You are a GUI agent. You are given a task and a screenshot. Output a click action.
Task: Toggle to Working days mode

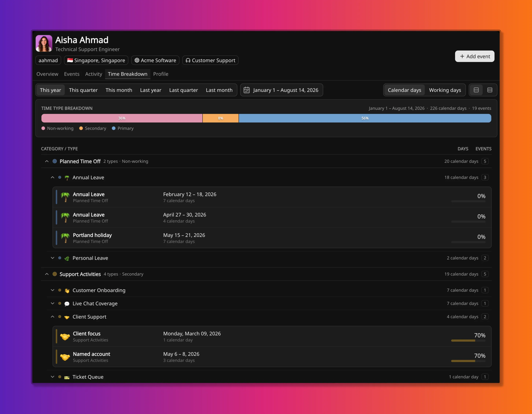pos(445,90)
